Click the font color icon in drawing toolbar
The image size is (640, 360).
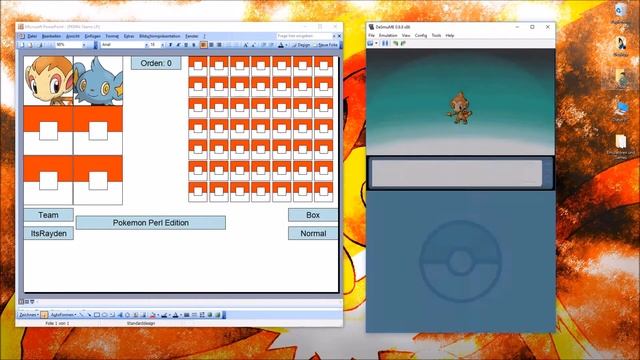coord(175,315)
